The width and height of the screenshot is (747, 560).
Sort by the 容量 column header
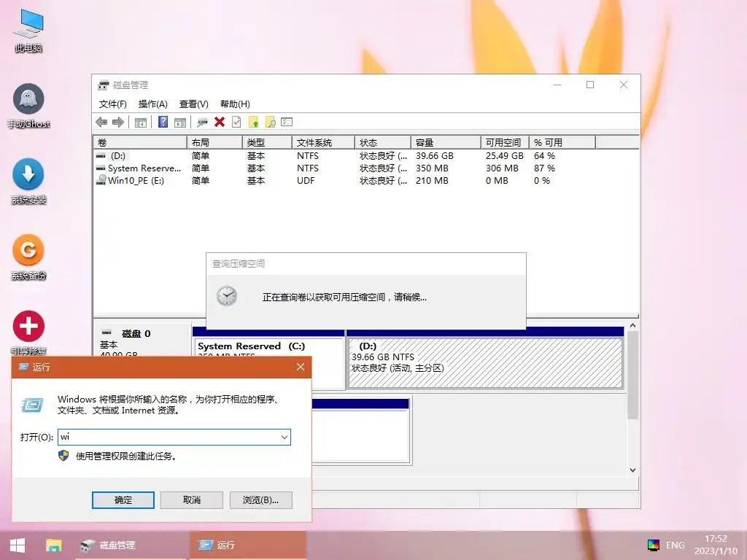click(x=446, y=142)
